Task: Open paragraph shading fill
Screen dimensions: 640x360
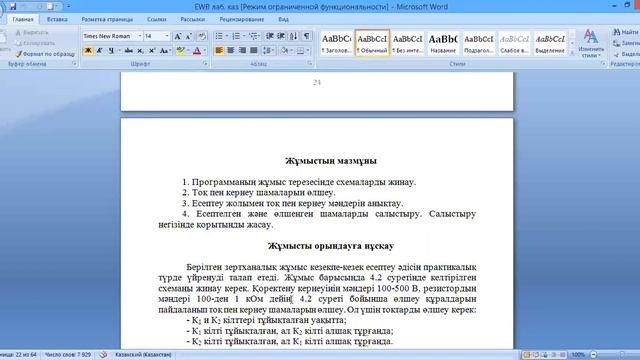Action: [284, 51]
